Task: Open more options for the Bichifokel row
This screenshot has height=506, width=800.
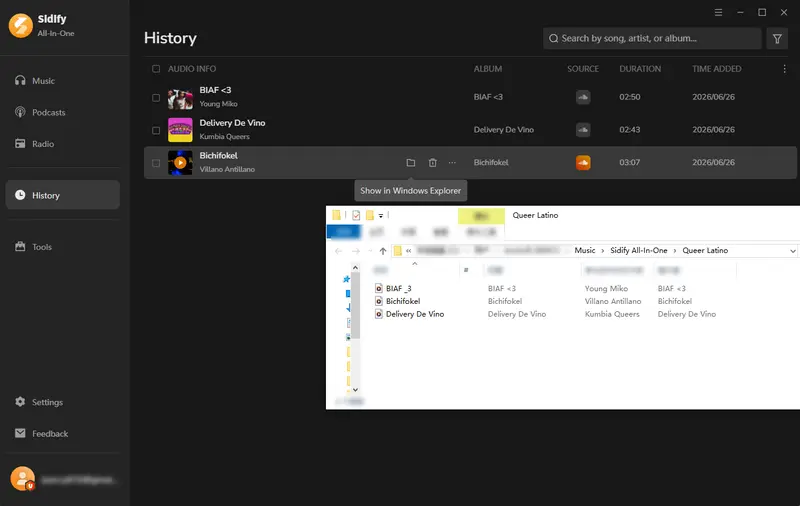Action: click(452, 163)
